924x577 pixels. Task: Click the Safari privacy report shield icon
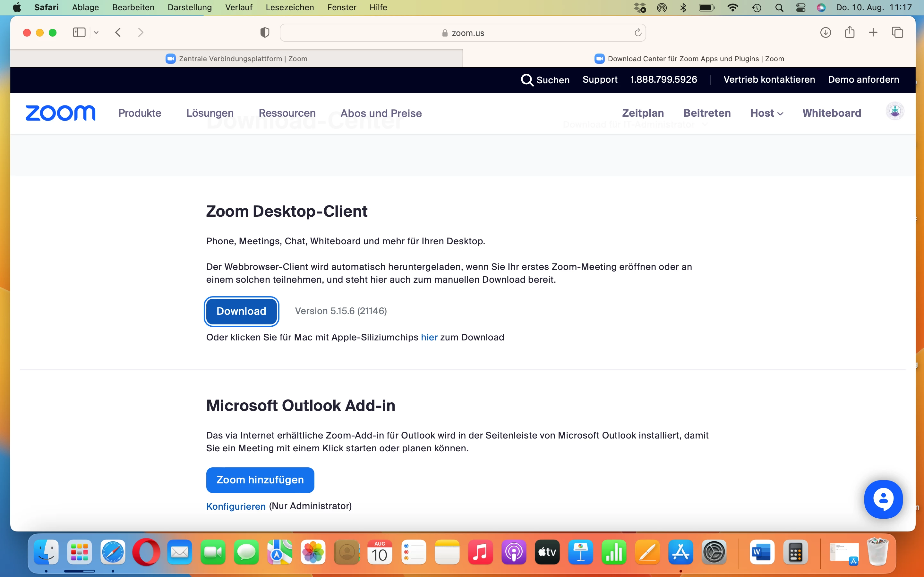265,32
